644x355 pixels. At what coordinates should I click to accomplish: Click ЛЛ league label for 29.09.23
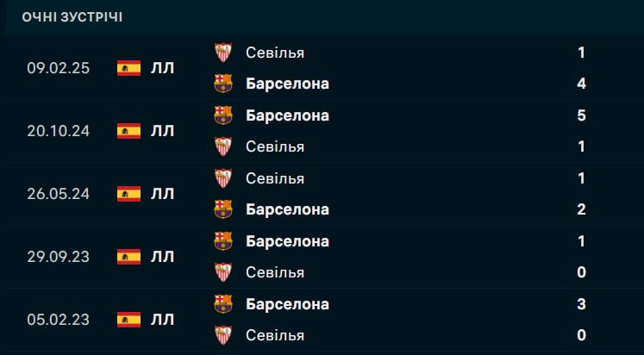162,257
